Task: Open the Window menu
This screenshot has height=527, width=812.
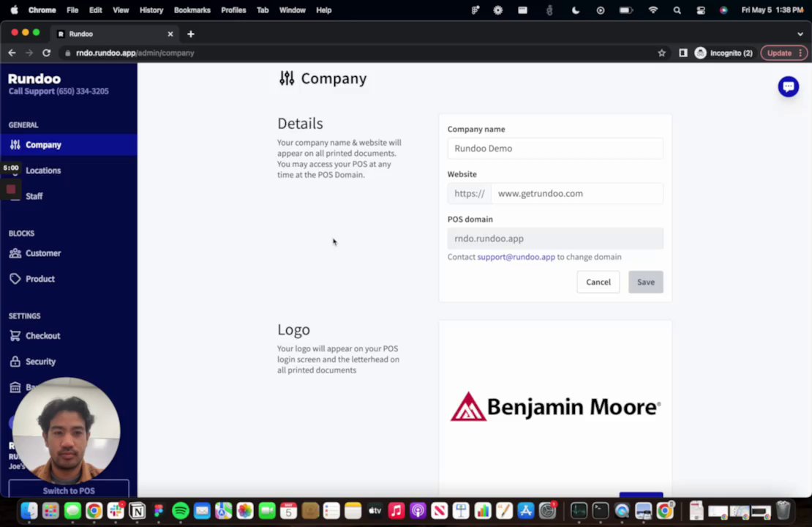Action: click(293, 10)
